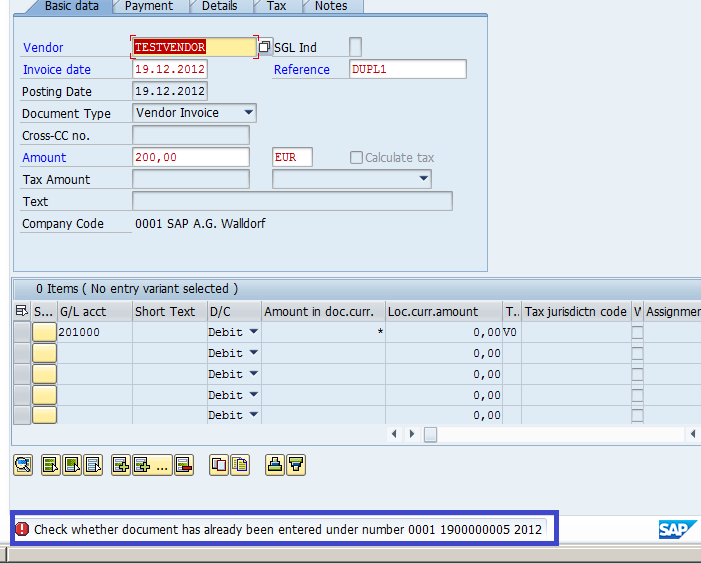Click the Paste/insert copied rows icon
Viewport: 701px width, 564px height.
(240, 465)
